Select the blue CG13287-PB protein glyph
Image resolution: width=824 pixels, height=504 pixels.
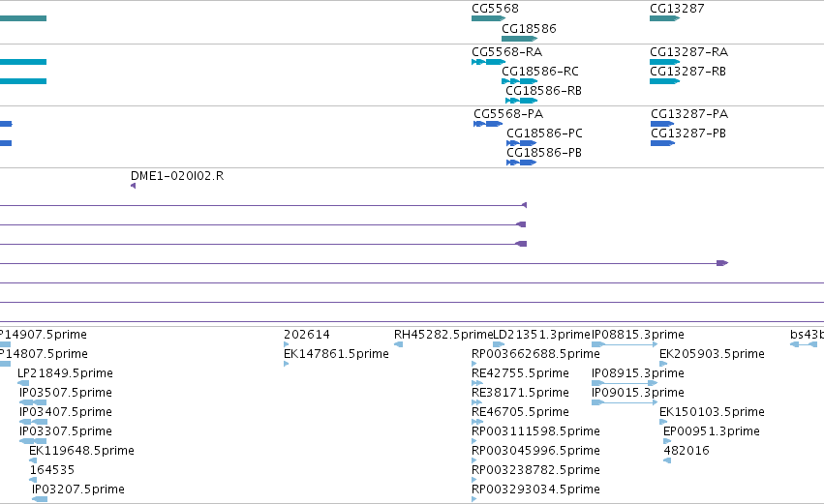662,143
